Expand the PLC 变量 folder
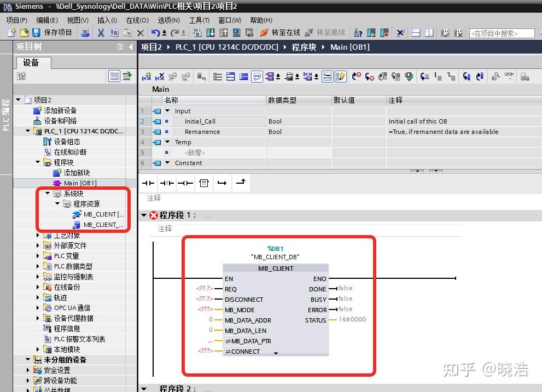The image size is (542, 392). coord(38,256)
